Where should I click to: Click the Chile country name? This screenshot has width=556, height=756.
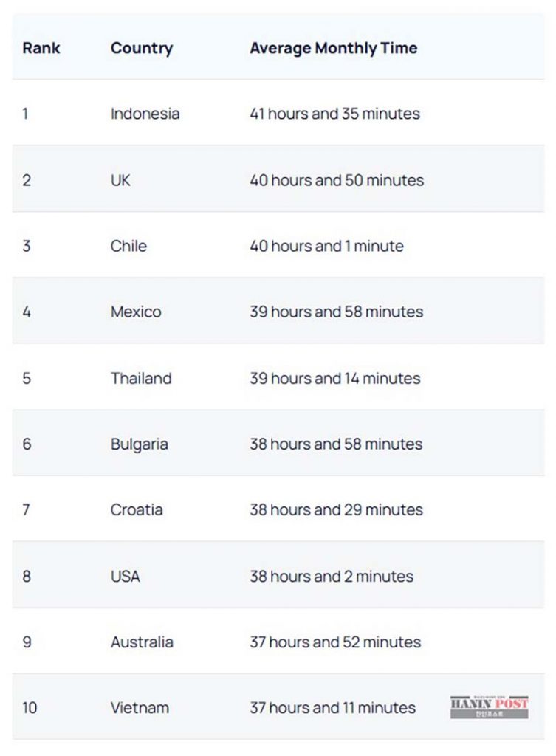click(x=128, y=246)
